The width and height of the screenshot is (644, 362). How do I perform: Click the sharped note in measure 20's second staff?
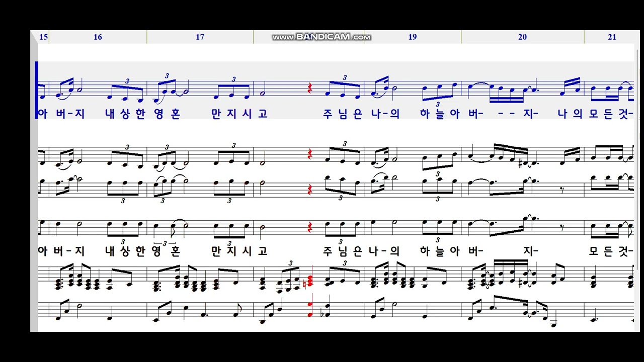(x=526, y=162)
